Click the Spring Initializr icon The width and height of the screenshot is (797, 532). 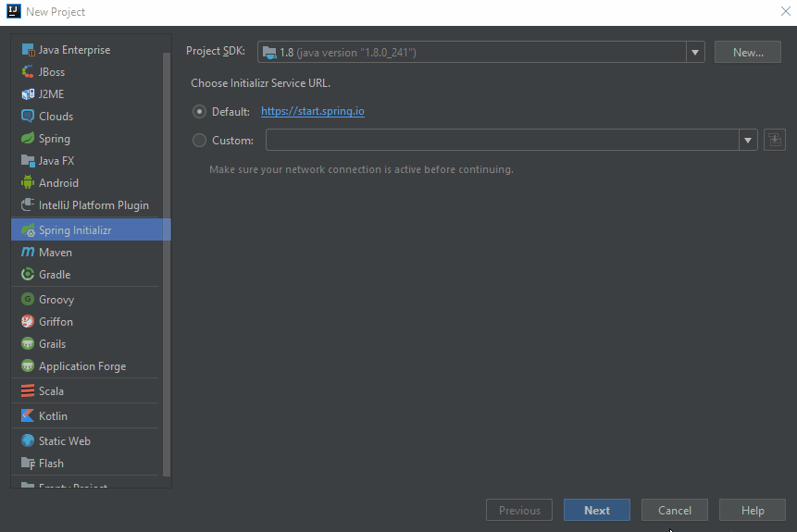pyautogui.click(x=28, y=230)
